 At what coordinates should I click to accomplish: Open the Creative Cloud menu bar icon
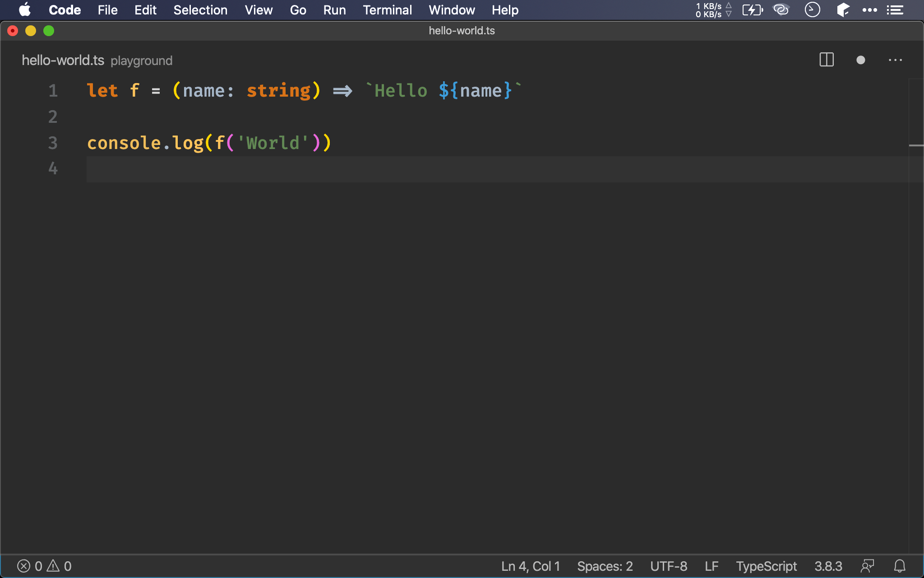[x=781, y=10]
